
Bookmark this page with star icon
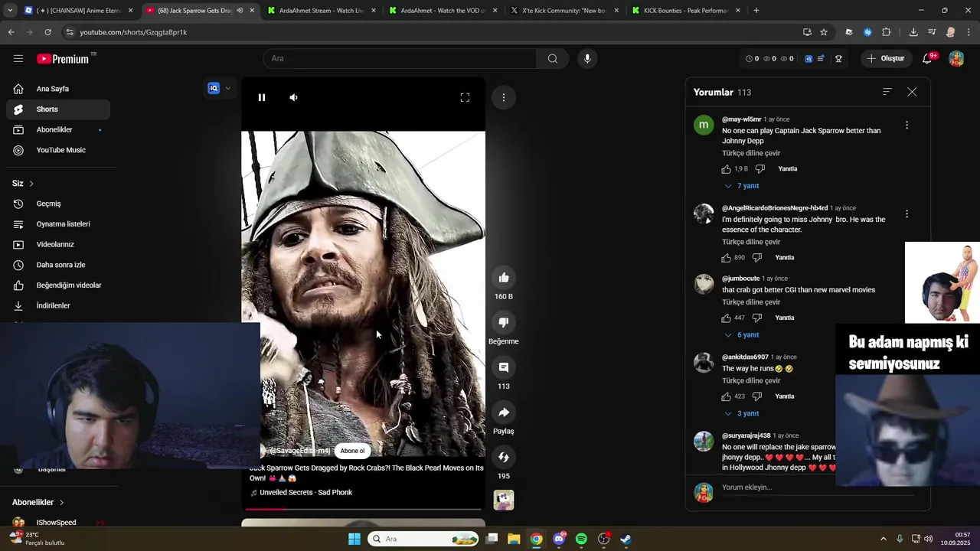(x=824, y=32)
